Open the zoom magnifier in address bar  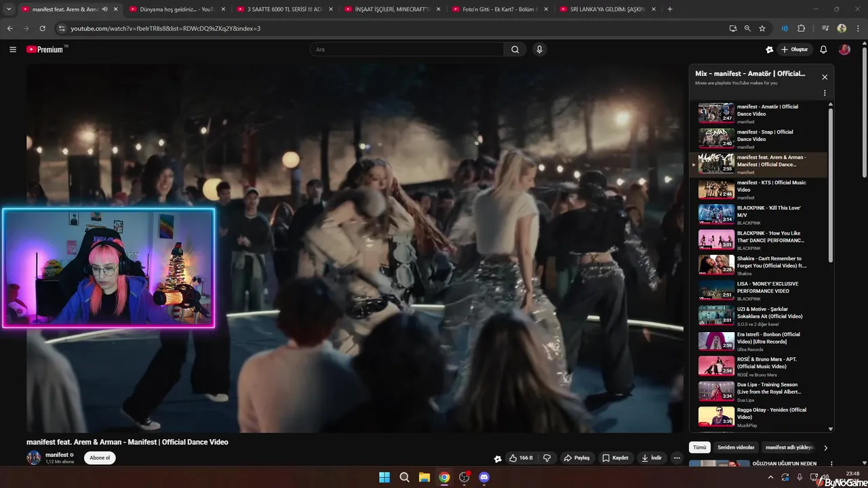pyautogui.click(x=747, y=28)
